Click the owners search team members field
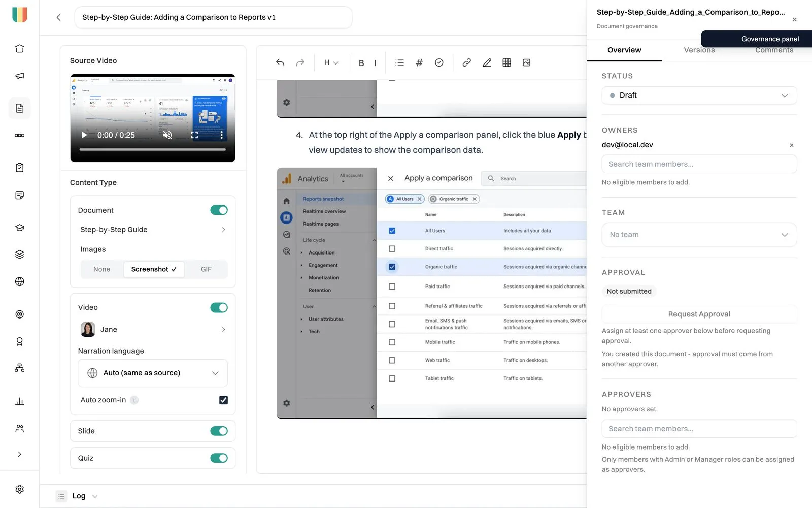Viewport: 812px width, 508px height. coord(699,164)
